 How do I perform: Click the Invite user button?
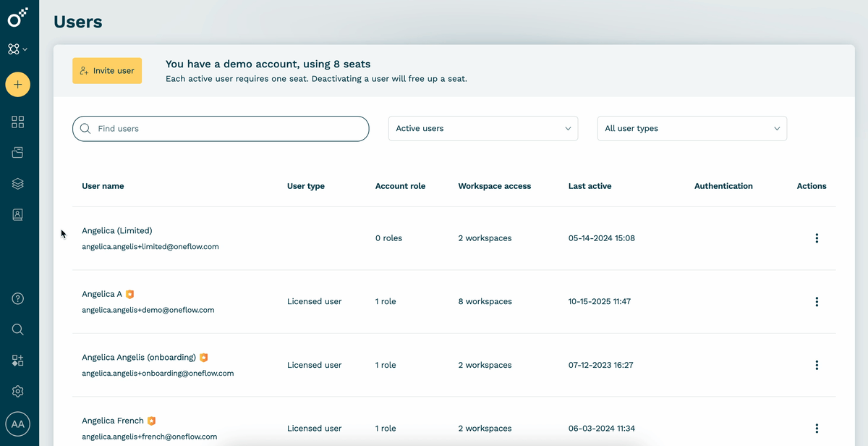pos(107,71)
